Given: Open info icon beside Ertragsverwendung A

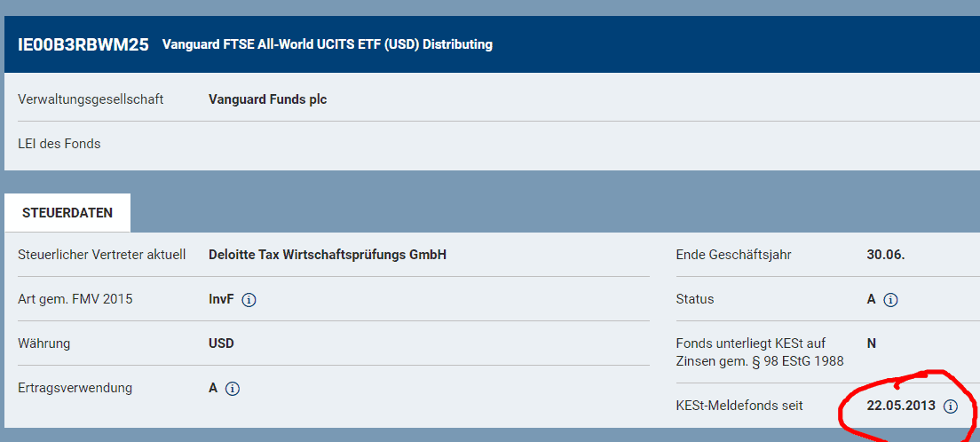Looking at the screenshot, I should click(233, 389).
